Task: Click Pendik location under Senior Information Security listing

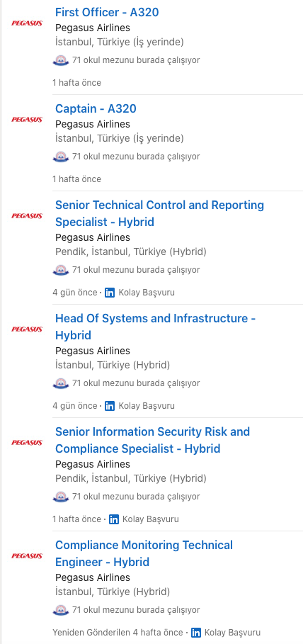Action: coord(131,479)
